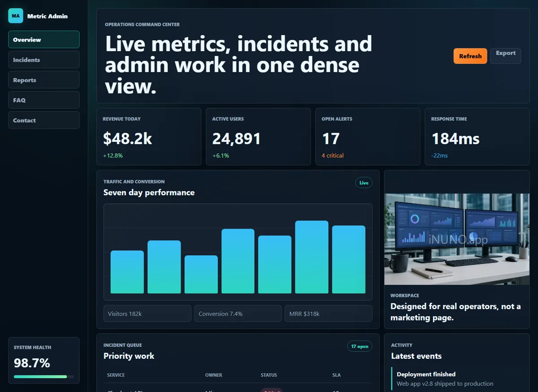The image size is (538, 392).
Task: Click the 'Metric Admin' brand name
Action: (x=48, y=16)
